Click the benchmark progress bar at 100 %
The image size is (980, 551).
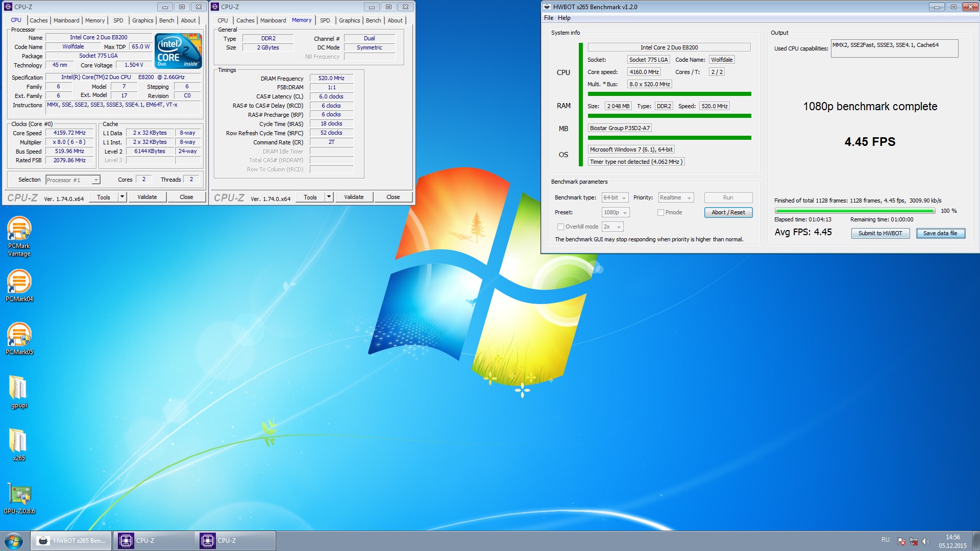[x=855, y=211]
